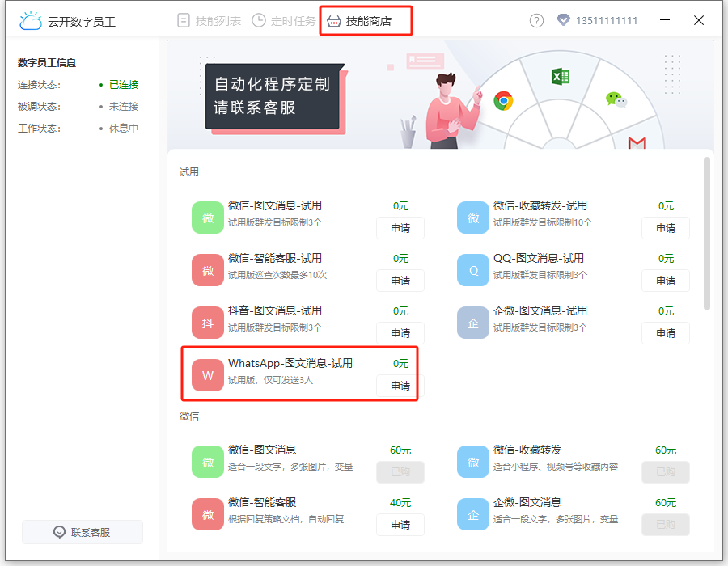This screenshot has height=566, width=728.
Task: Apply for 微信-智能客服-试用
Action: (400, 281)
